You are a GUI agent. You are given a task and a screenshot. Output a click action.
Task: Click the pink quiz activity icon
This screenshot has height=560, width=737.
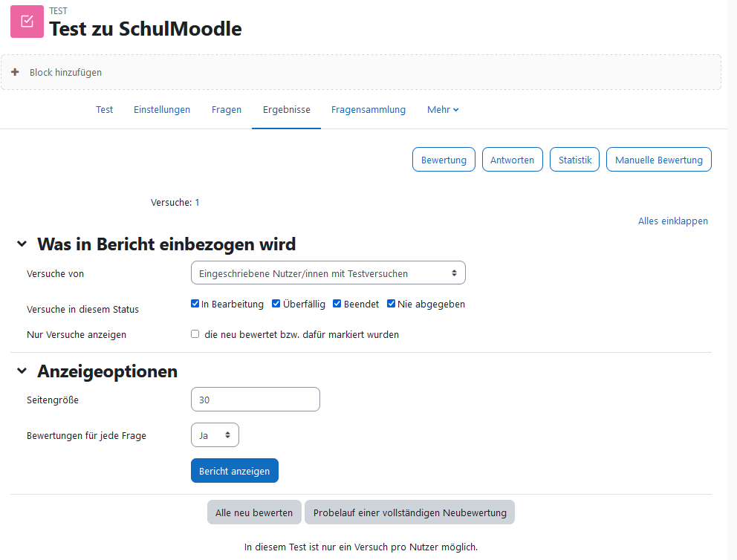[27, 22]
